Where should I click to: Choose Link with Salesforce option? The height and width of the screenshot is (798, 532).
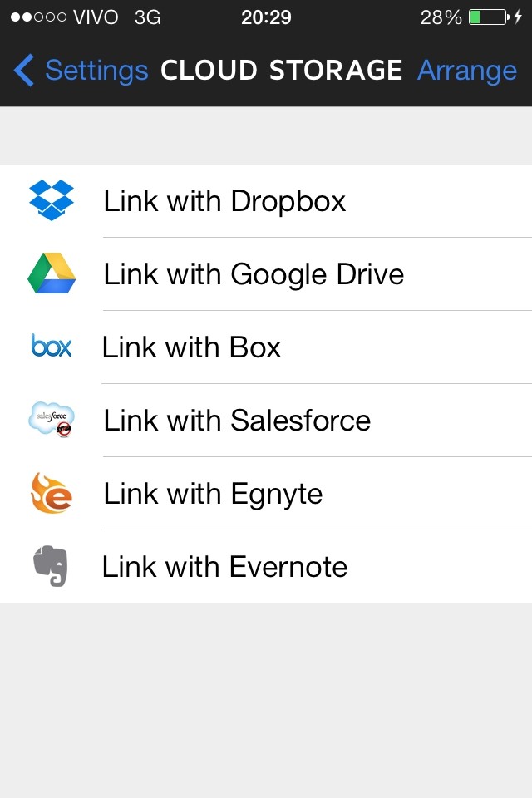pyautogui.click(x=266, y=421)
